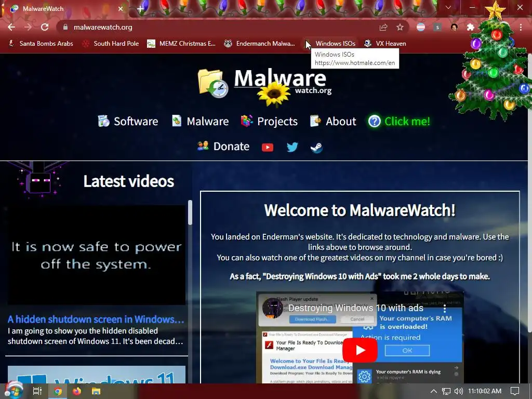Click the Enderman pixel avatar

(x=39, y=180)
